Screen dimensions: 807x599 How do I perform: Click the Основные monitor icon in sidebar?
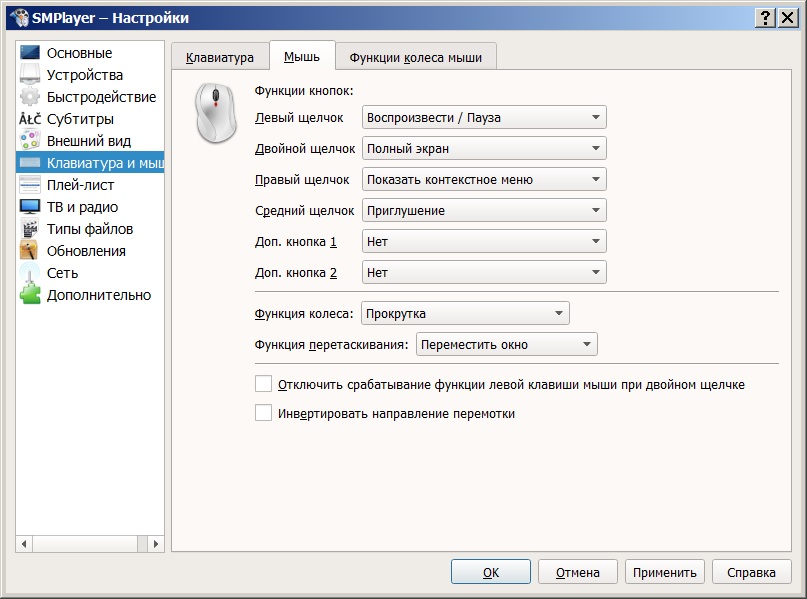[x=30, y=53]
